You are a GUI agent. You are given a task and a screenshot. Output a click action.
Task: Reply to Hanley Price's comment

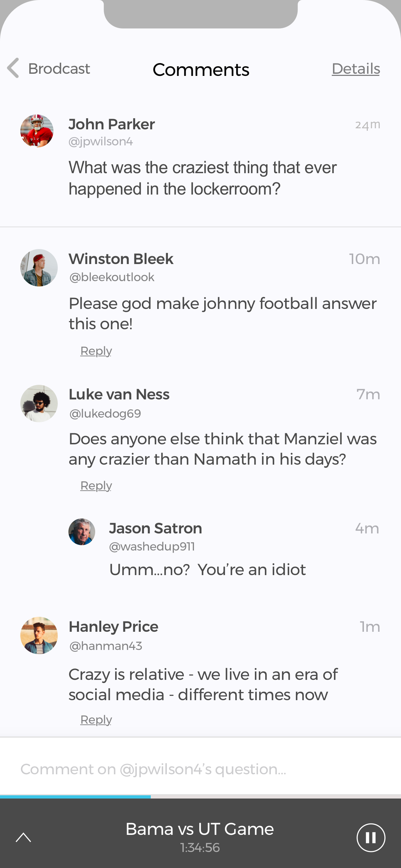(x=96, y=720)
